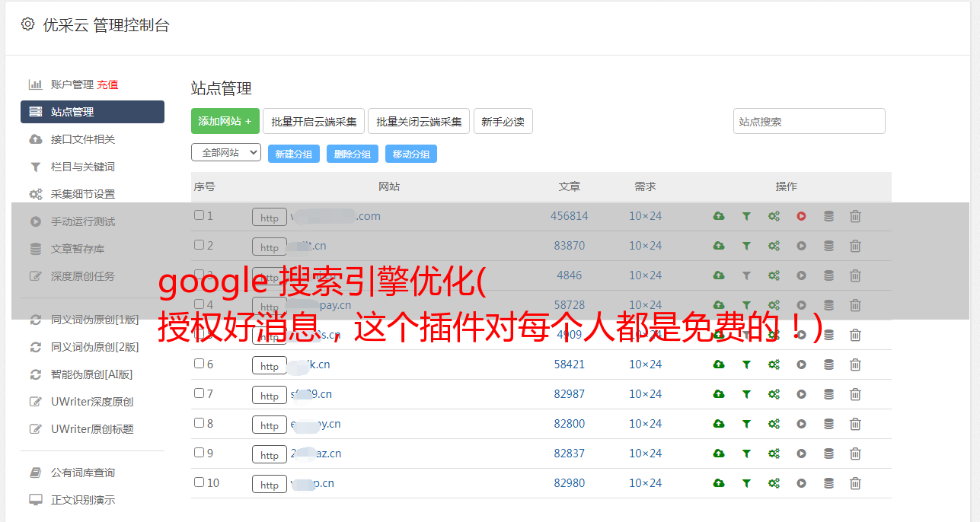Viewport: 980px width, 522px height.
Task: Click the cloud upload icon in row 2
Action: pos(719,246)
